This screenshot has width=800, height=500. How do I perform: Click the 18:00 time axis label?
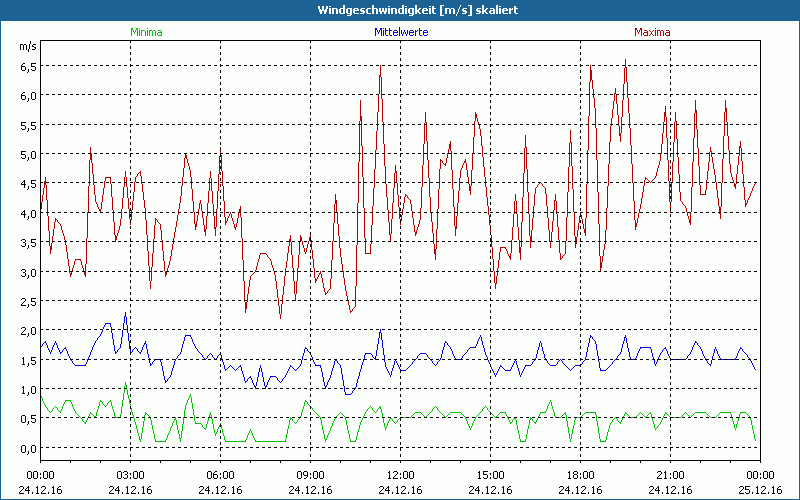(580, 474)
